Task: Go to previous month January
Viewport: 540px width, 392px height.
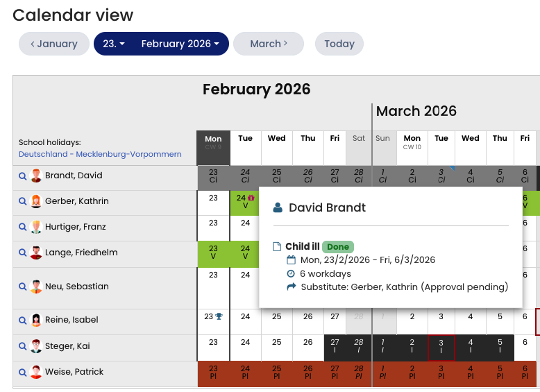Action: point(53,44)
